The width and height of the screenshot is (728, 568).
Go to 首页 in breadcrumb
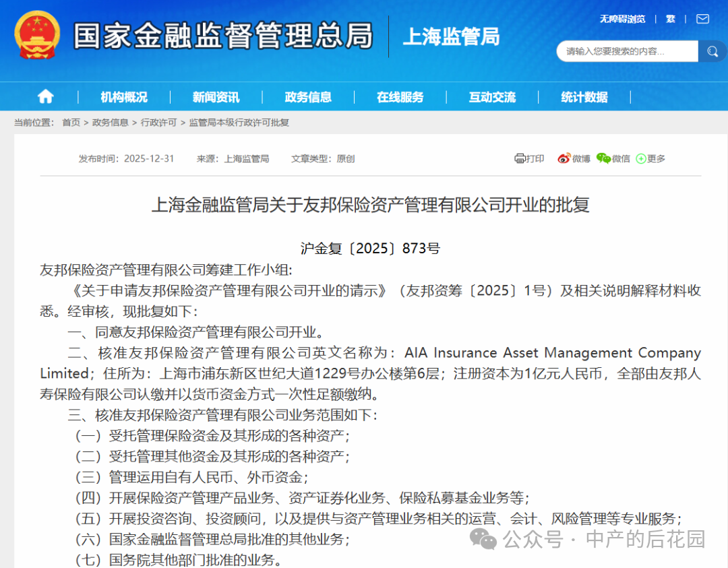point(71,123)
